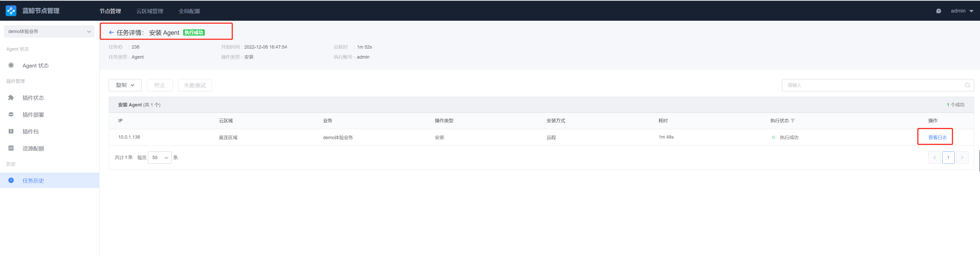
Task: Select 任务历史 in the sidebar
Action: [x=33, y=181]
